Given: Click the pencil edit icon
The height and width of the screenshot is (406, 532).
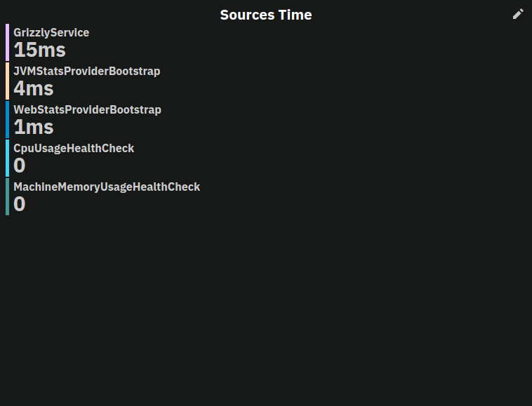Looking at the screenshot, I should pyautogui.click(x=518, y=14).
